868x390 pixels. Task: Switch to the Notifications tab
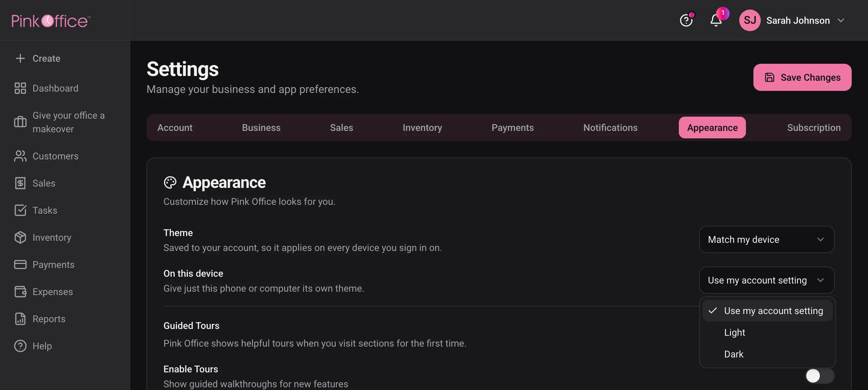[610, 128]
